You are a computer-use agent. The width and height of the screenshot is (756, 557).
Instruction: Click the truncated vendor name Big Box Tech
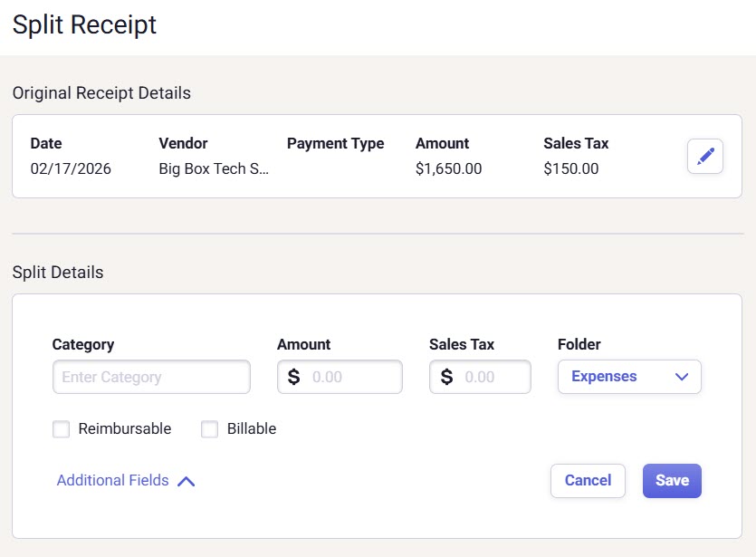pyautogui.click(x=214, y=168)
